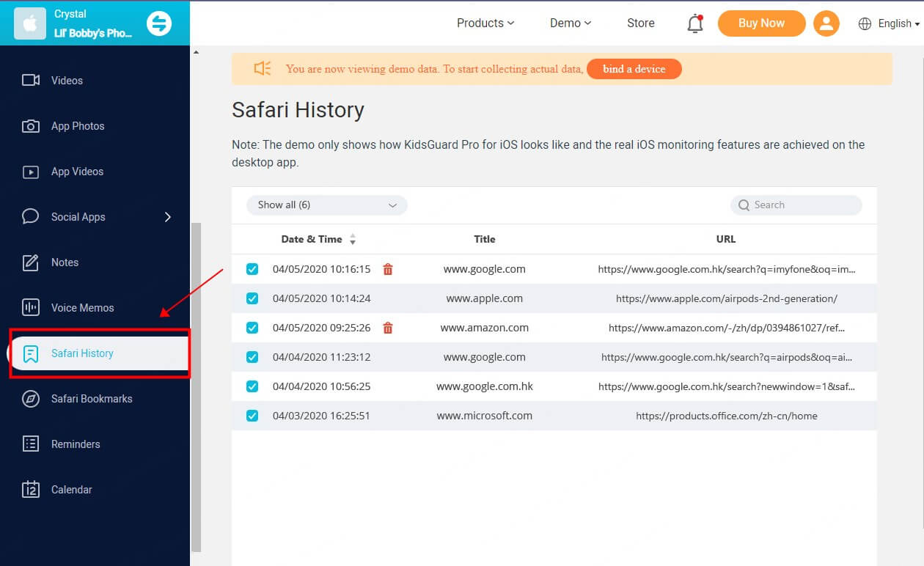
Task: Open the Show all (6) dropdown
Action: tap(327, 205)
